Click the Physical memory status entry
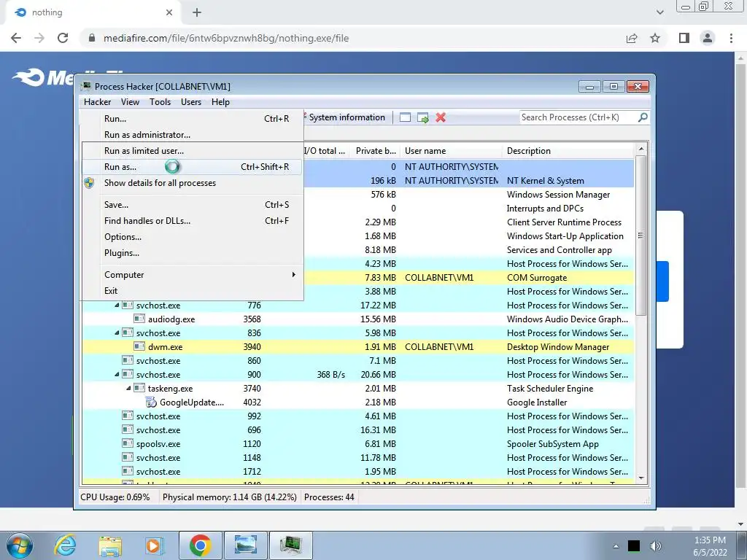This screenshot has width=747, height=560. [230, 497]
